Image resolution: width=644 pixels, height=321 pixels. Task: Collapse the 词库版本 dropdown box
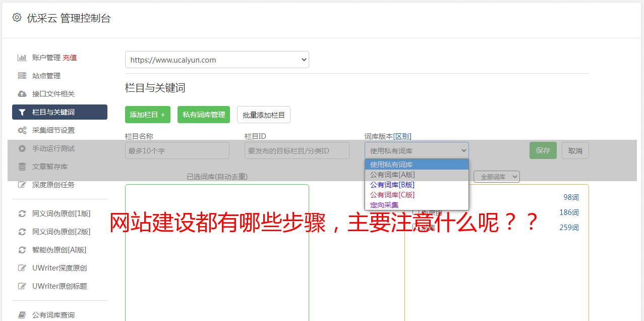(417, 150)
